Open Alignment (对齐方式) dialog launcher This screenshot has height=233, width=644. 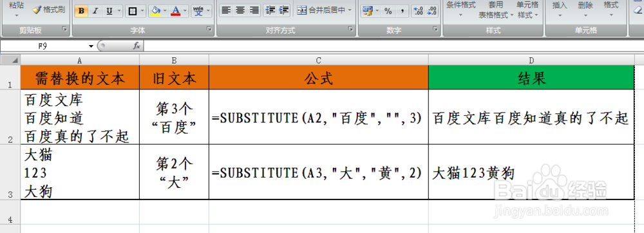(x=351, y=29)
